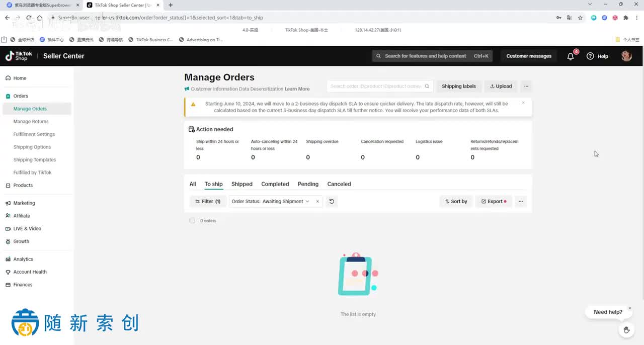Click the features and help search bar
644x345 pixels.
(432, 56)
